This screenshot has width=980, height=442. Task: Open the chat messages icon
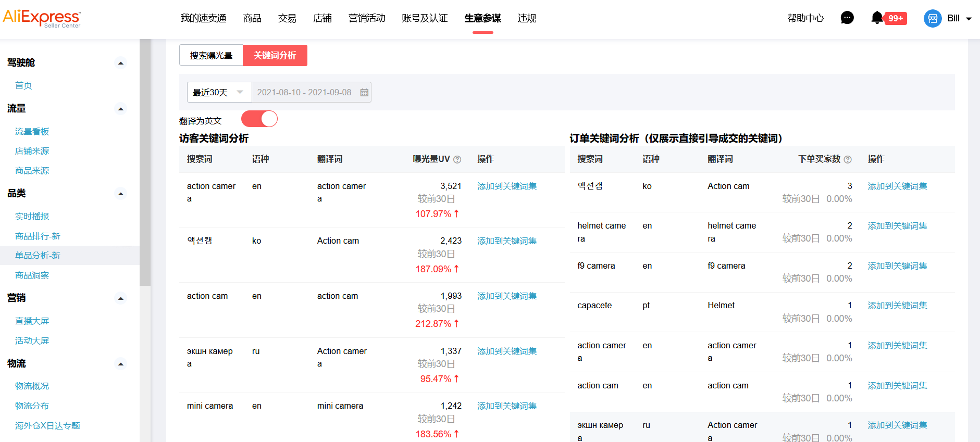click(x=847, y=18)
